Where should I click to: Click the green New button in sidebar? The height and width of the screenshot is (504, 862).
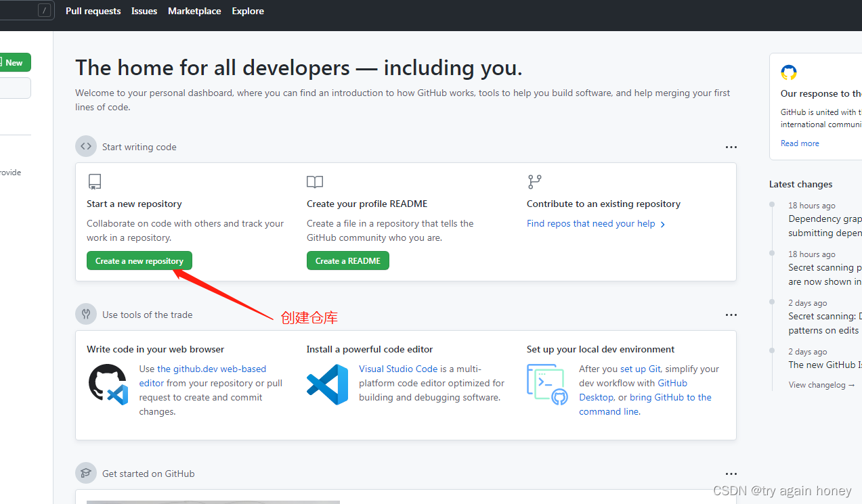pos(14,62)
